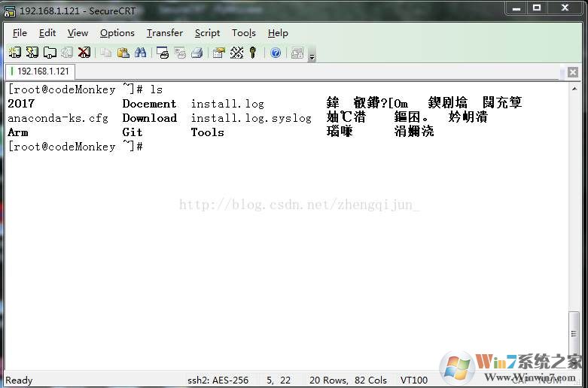Screen dimensions: 588x388
Task: Maximize the SecureCRT window
Action: coord(537,8)
